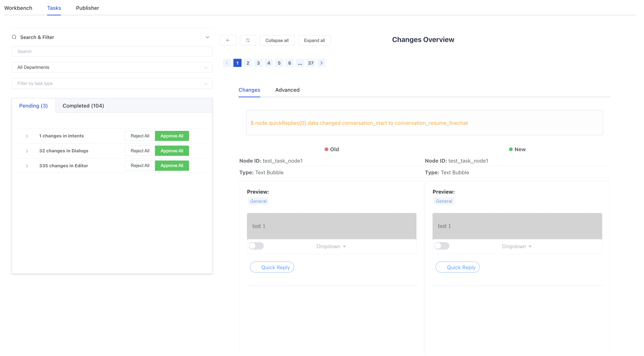Click the refresh icon button
Screen dimensions: 644x356
point(247,40)
